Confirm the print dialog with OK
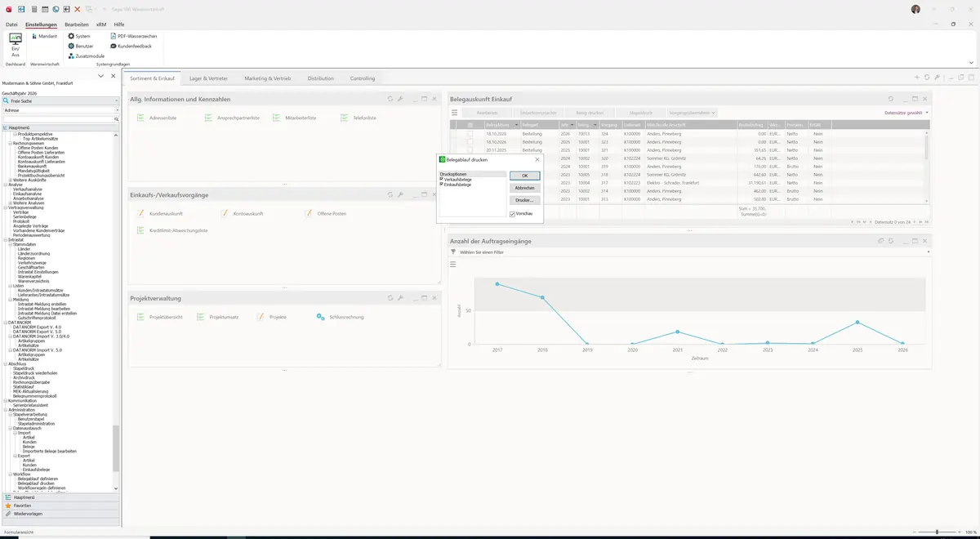980x539 pixels. point(524,176)
